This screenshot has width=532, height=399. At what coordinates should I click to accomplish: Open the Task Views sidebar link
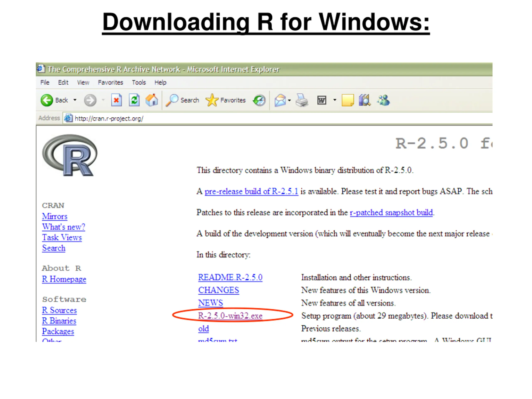click(x=62, y=238)
